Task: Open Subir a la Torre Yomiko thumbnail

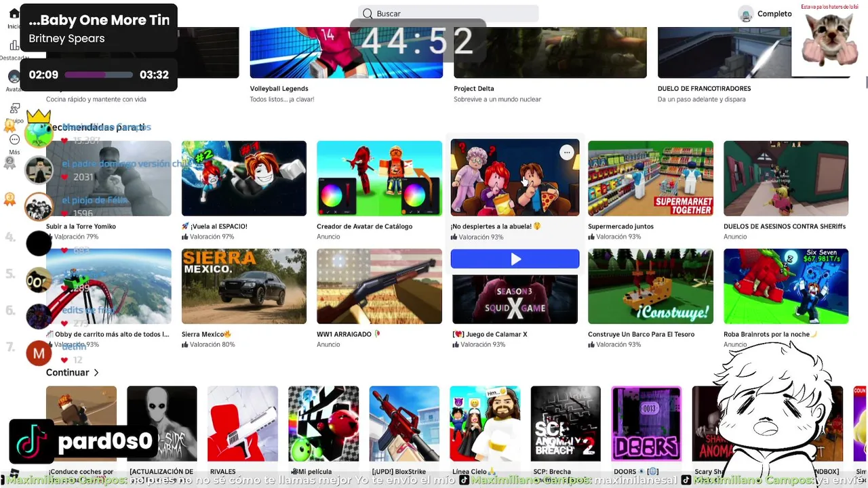Action: coord(108,178)
